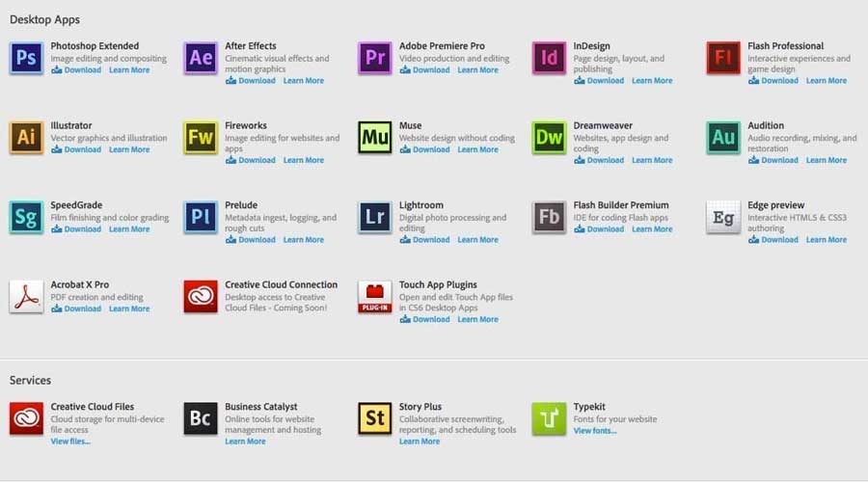Download After Effects
Screen dimensions: 868x482
pyautogui.click(x=251, y=81)
